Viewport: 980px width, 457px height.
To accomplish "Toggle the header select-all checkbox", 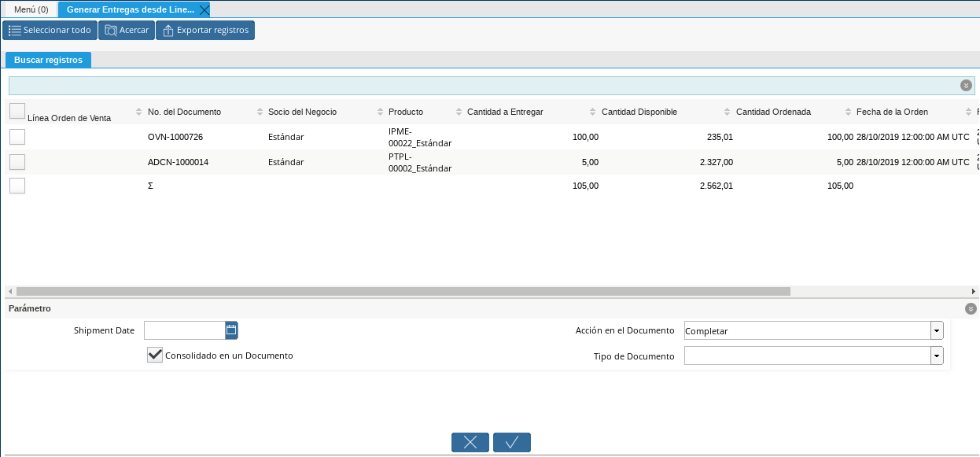I will coord(17,111).
